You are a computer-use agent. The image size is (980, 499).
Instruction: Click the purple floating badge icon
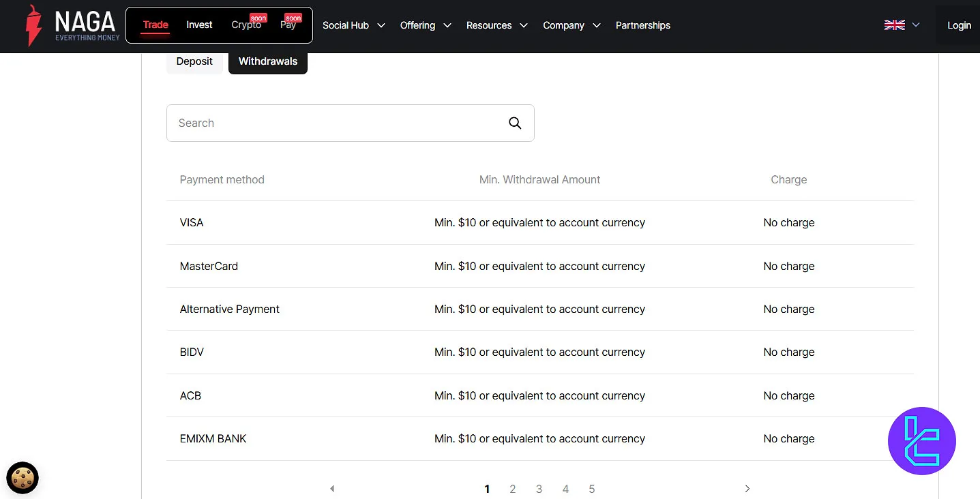pyautogui.click(x=921, y=441)
